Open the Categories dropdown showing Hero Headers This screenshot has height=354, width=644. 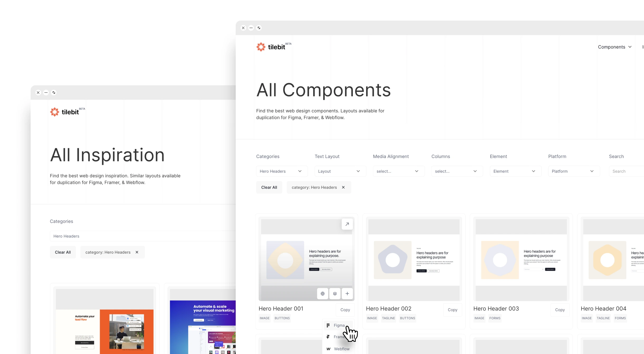tap(282, 171)
